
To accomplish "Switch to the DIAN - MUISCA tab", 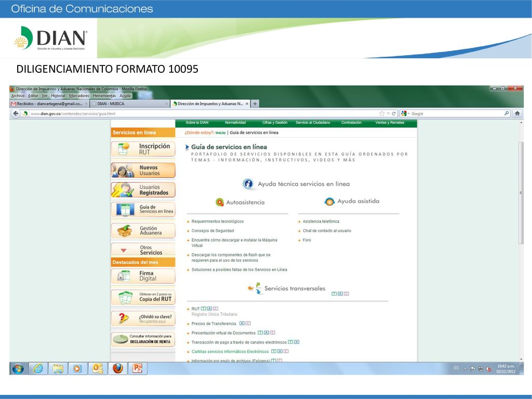I will 129,104.
